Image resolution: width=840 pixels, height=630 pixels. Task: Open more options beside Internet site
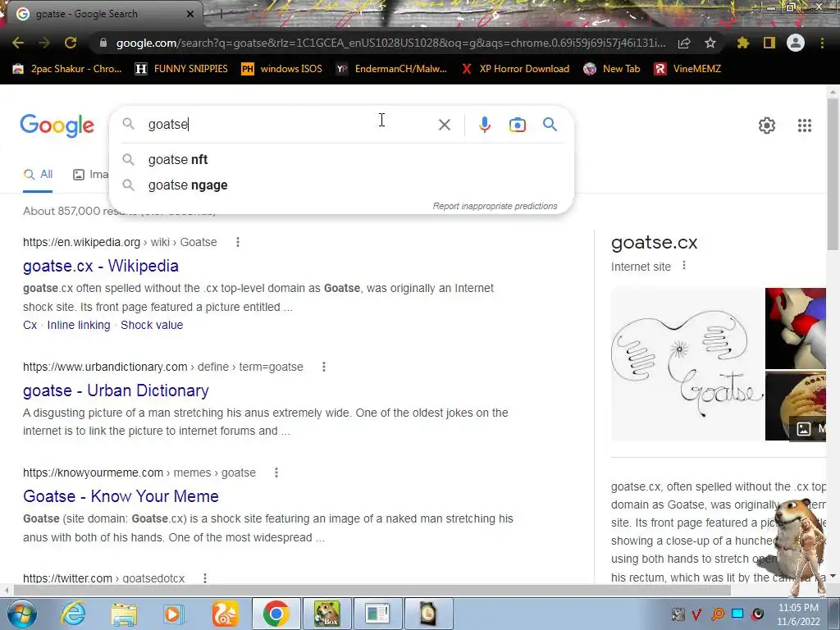point(684,266)
